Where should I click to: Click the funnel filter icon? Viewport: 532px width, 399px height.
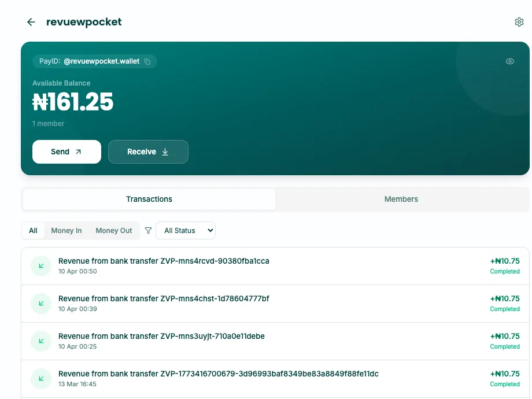148,231
